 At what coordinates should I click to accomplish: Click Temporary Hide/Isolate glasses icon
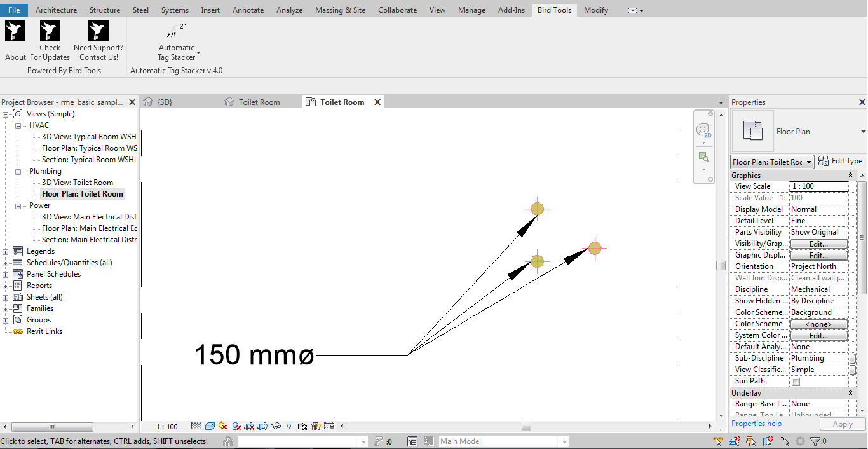[x=276, y=427]
